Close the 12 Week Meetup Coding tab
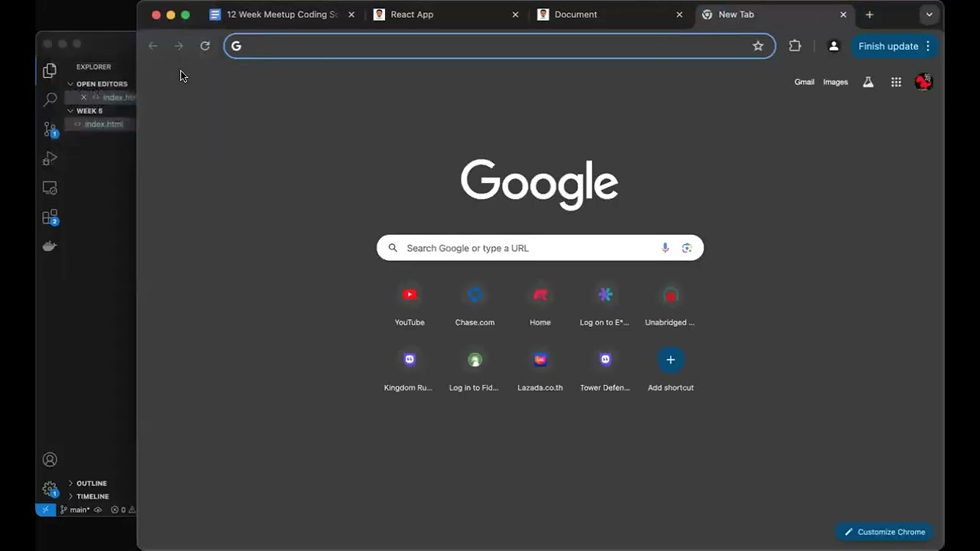Viewport: 980px width, 551px height. [351, 15]
